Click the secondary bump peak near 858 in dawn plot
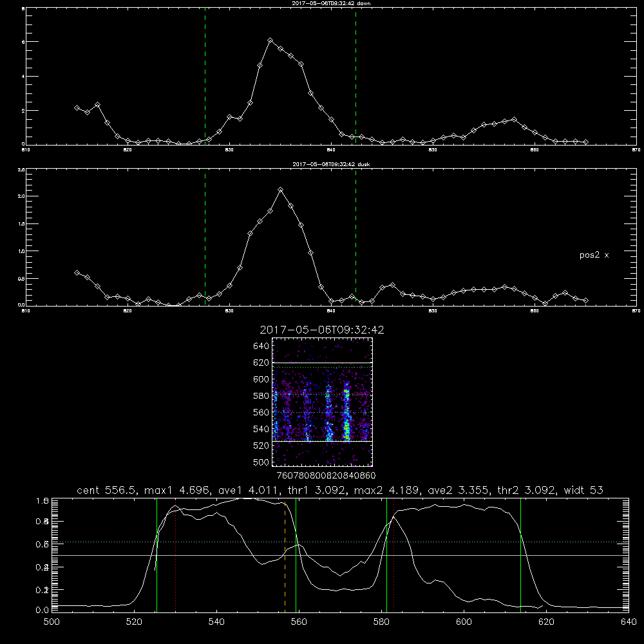Screen dimensions: 644x644 click(514, 120)
